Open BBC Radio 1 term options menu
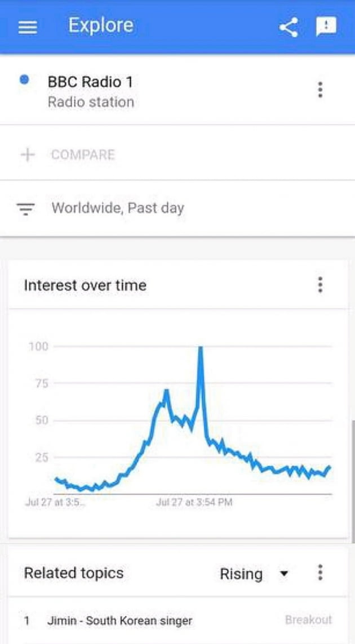This screenshot has width=355, height=644. coord(320,90)
